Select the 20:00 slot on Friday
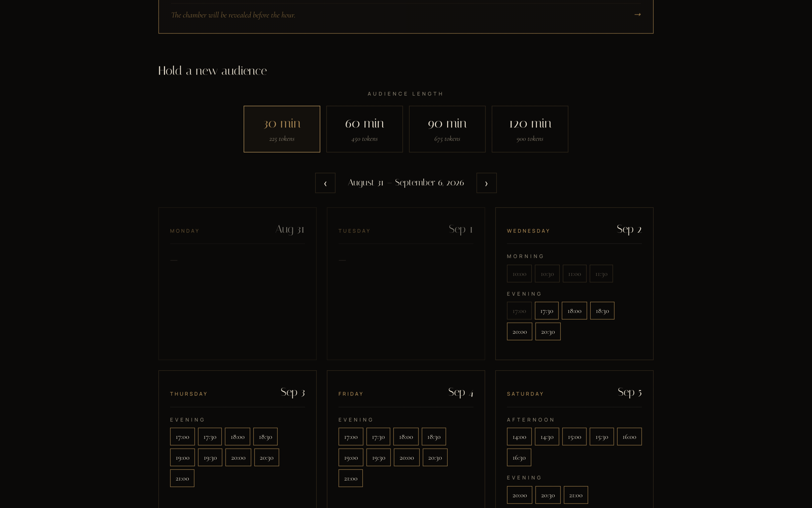Image resolution: width=812 pixels, height=508 pixels. (407, 458)
